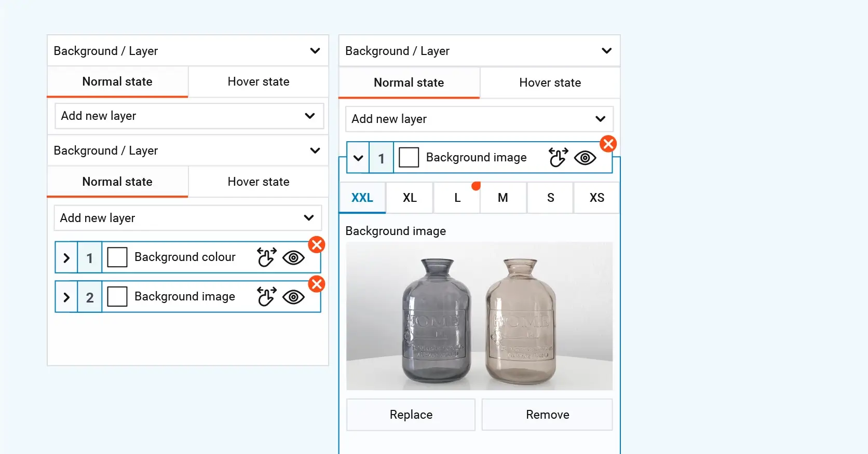Open drag handle icon in right panel Background image layer
Image resolution: width=868 pixels, height=454 pixels.
559,157
